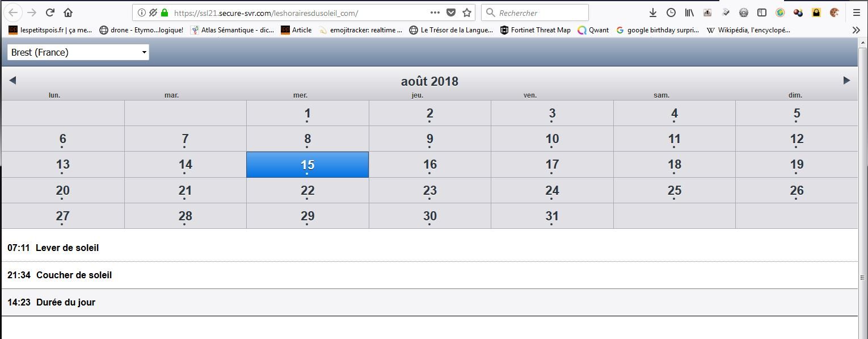Image resolution: width=868 pixels, height=339 pixels.
Task: Select August 9 in the calendar
Action: pyautogui.click(x=429, y=139)
